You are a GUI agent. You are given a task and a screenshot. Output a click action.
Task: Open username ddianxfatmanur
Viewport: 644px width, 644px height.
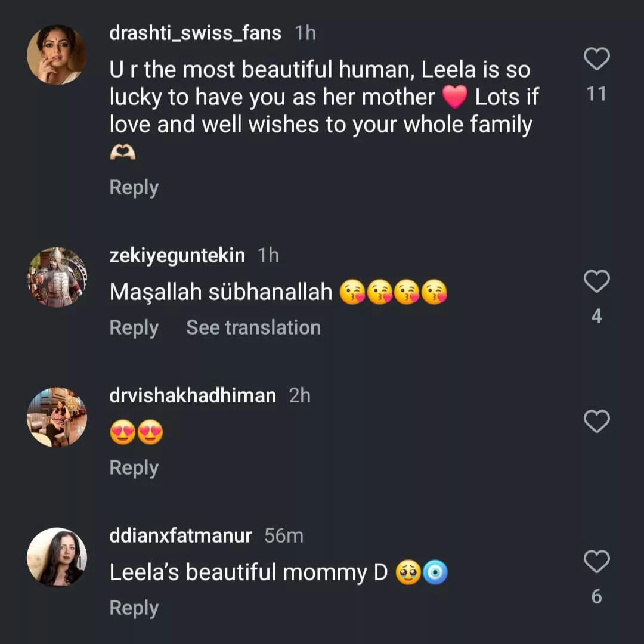[181, 536]
